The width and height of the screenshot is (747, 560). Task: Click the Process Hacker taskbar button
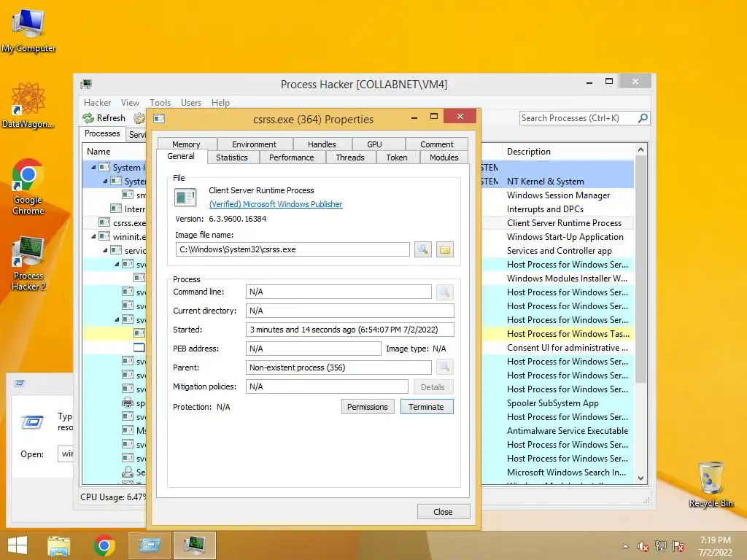tap(195, 545)
